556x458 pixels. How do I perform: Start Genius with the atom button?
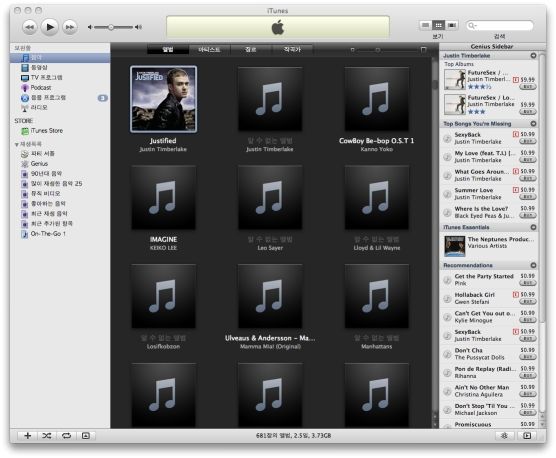(504, 436)
